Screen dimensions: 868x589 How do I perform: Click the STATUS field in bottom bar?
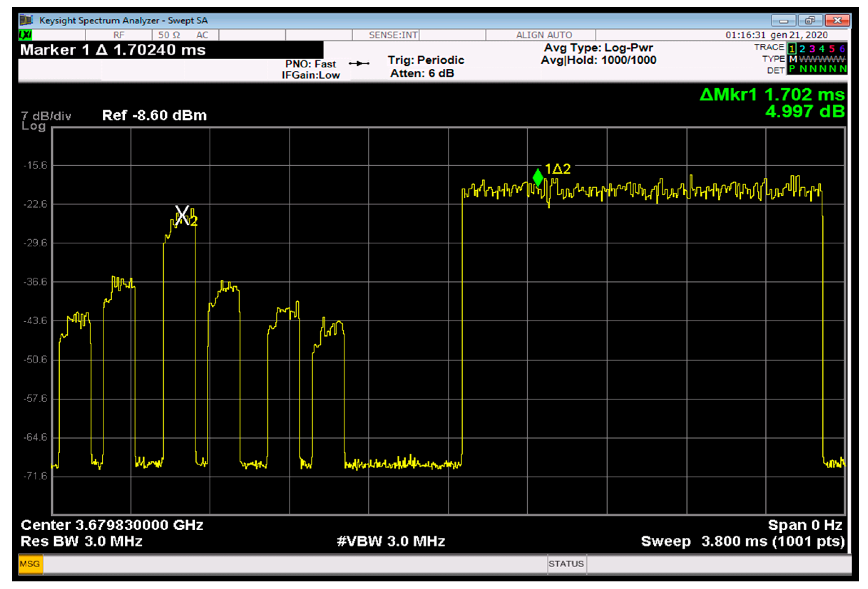pos(566,564)
